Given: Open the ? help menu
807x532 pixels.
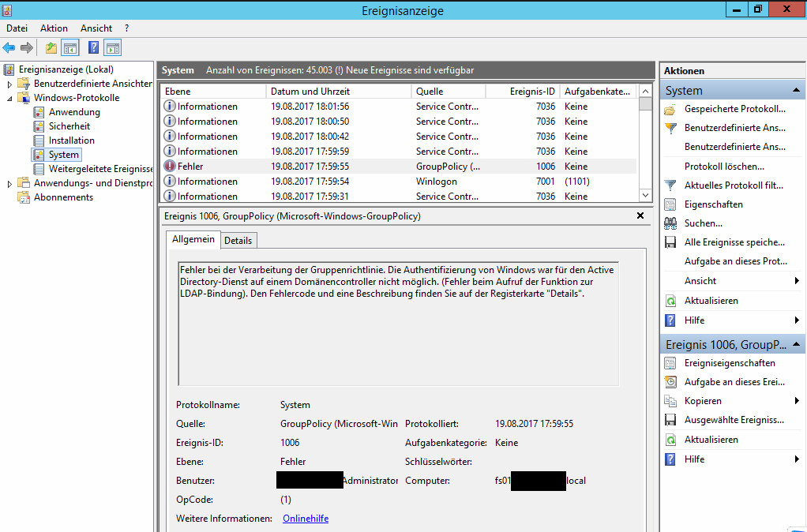Looking at the screenshot, I should [126, 28].
